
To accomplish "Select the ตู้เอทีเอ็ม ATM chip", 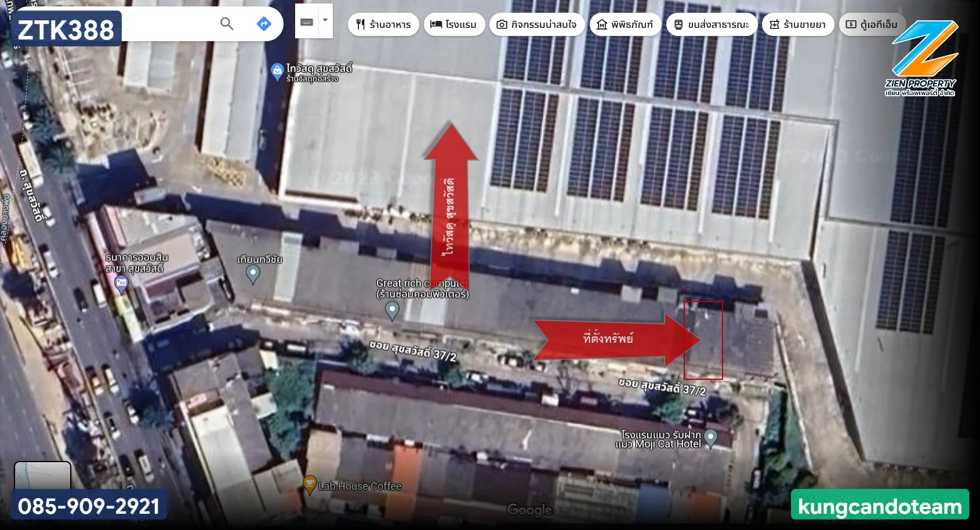I will click(872, 24).
